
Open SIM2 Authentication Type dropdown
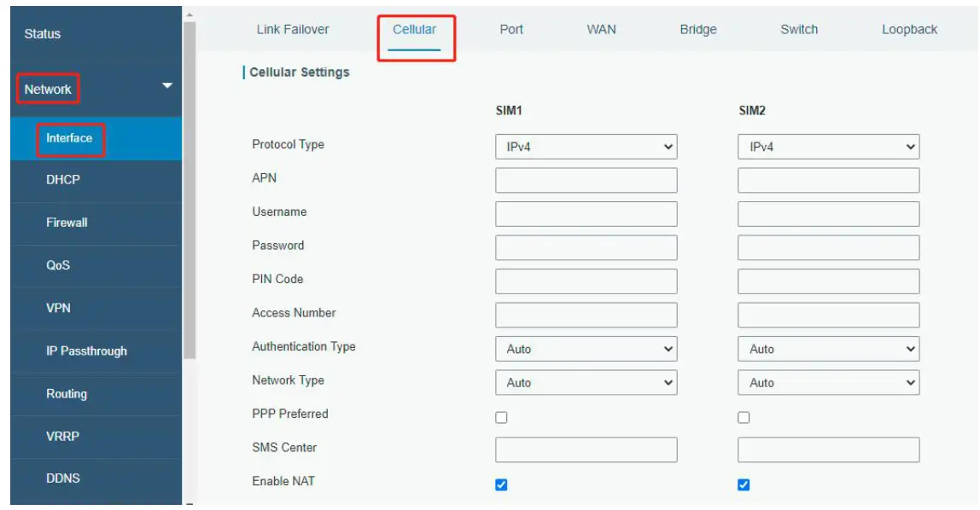[x=828, y=349]
